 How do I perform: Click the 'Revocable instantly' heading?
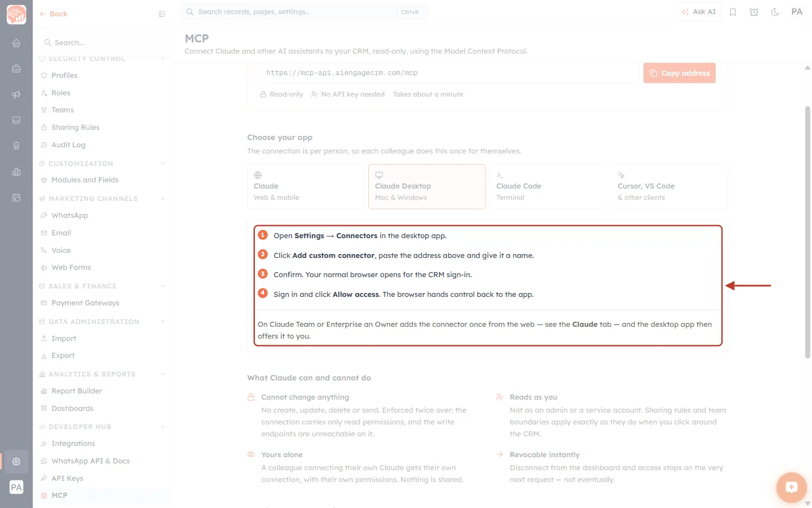545,455
